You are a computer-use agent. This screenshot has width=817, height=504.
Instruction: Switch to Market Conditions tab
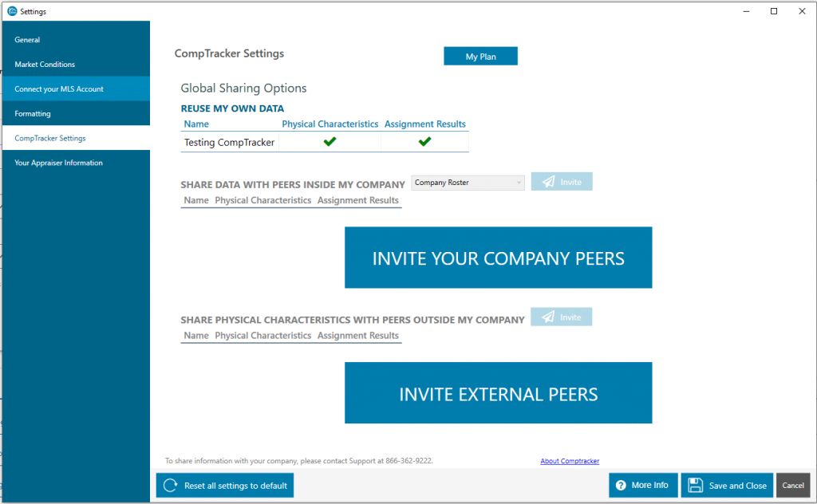click(76, 64)
